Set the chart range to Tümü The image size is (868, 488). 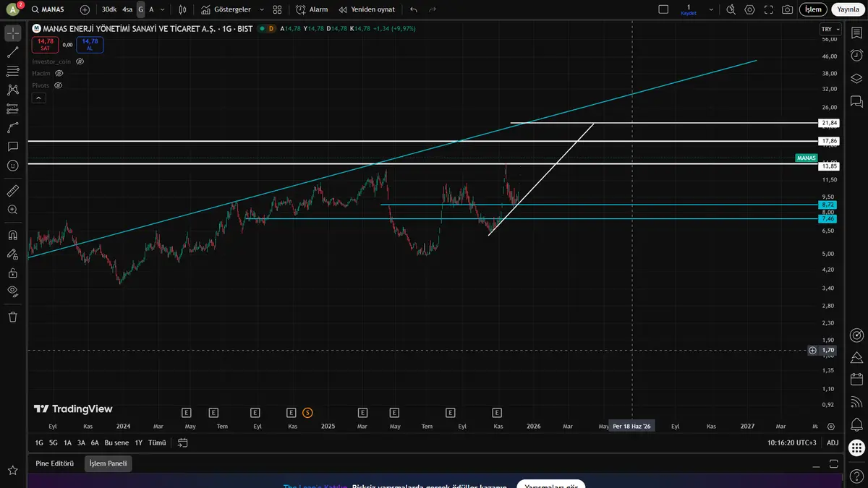coord(157,442)
